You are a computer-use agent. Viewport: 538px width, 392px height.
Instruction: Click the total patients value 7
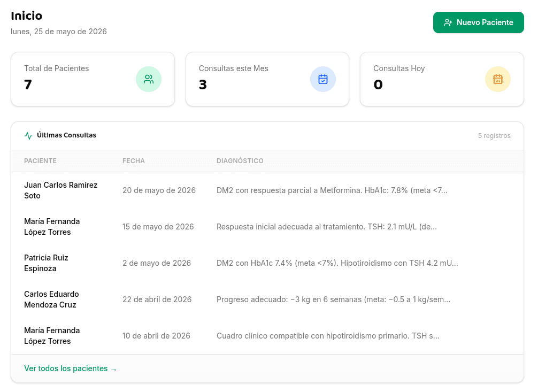pos(28,84)
